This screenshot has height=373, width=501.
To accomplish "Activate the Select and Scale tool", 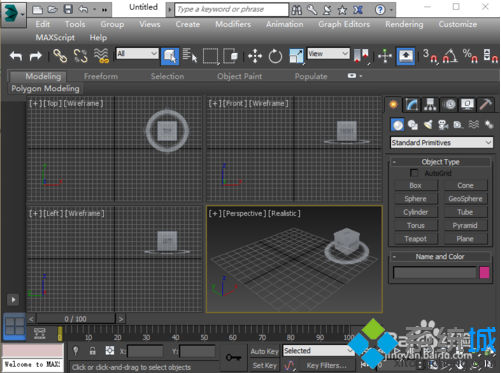I will (x=296, y=56).
